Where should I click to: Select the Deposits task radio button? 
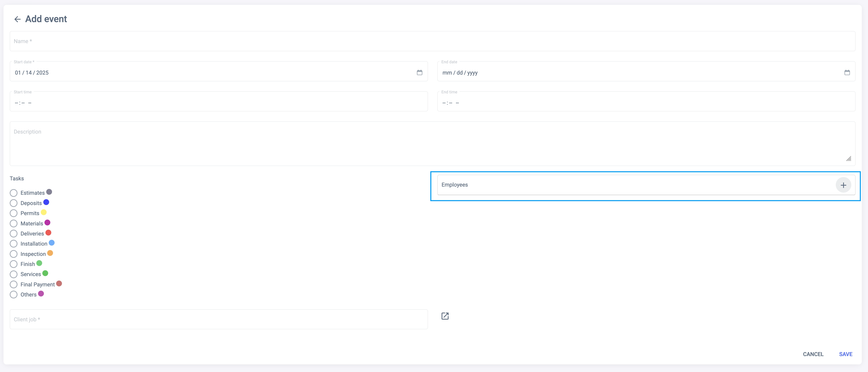pos(13,203)
